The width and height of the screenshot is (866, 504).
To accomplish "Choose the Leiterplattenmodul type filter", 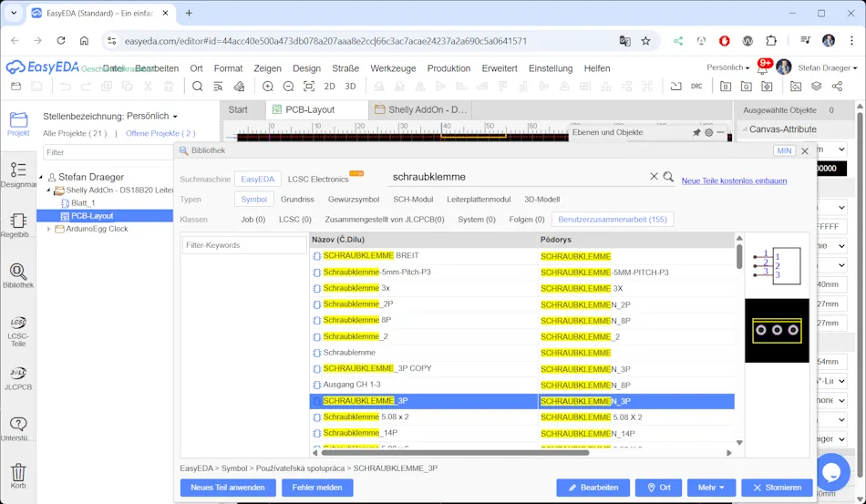I will [479, 200].
